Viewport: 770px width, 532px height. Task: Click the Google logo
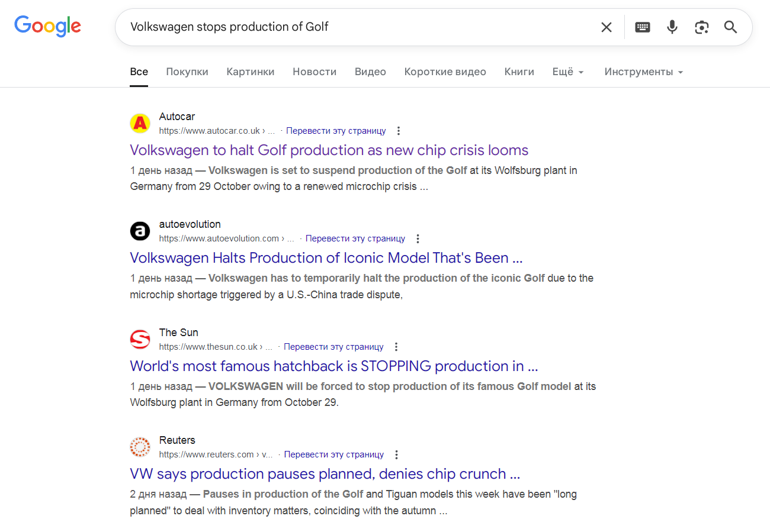pos(48,26)
